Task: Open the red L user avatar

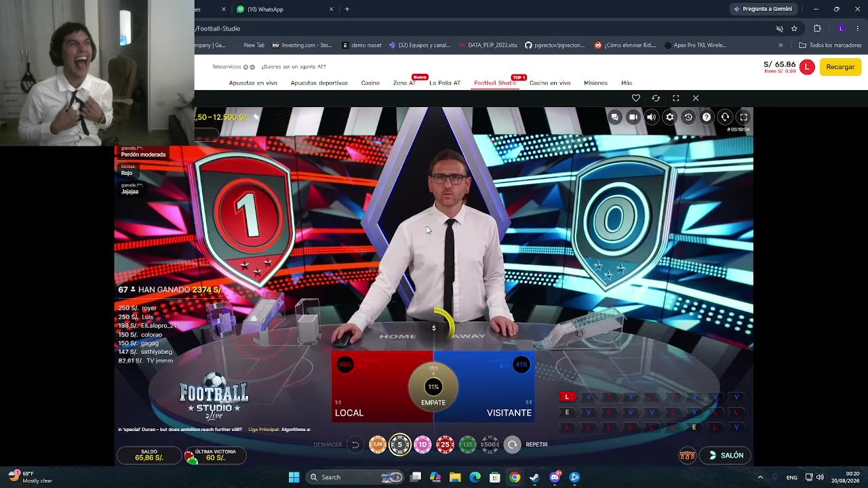Action: [x=807, y=67]
